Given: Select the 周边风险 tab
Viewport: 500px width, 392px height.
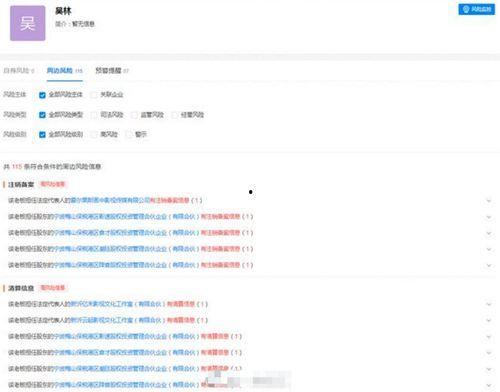Looking at the screenshot, I should click(x=65, y=71).
